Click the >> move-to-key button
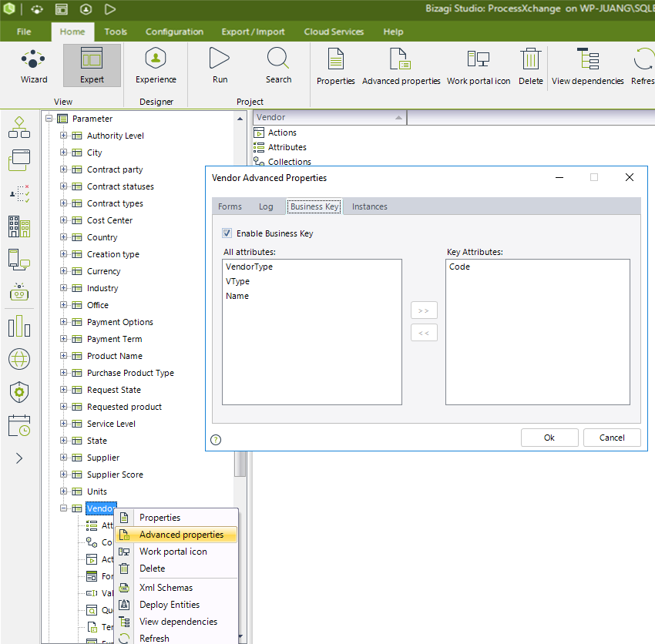The height and width of the screenshot is (644, 655). [x=424, y=310]
